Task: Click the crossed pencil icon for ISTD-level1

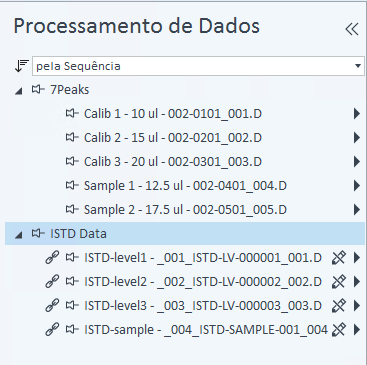Action: (339, 258)
